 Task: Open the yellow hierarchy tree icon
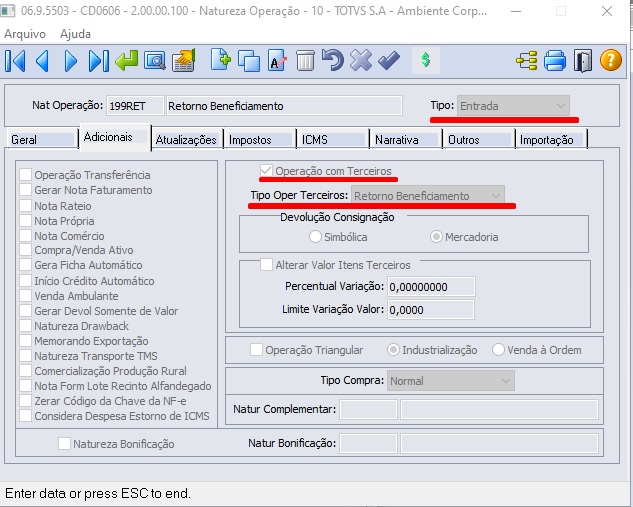[527, 61]
